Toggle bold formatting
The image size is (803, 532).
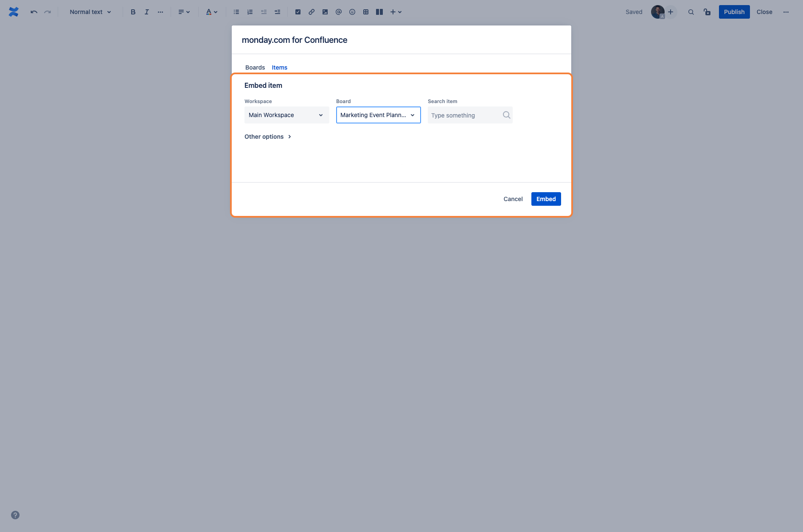tap(133, 12)
